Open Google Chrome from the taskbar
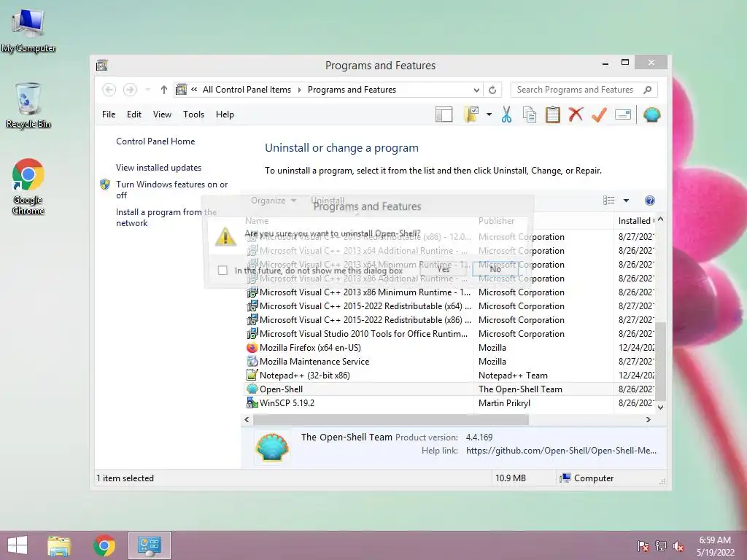 coord(104,545)
